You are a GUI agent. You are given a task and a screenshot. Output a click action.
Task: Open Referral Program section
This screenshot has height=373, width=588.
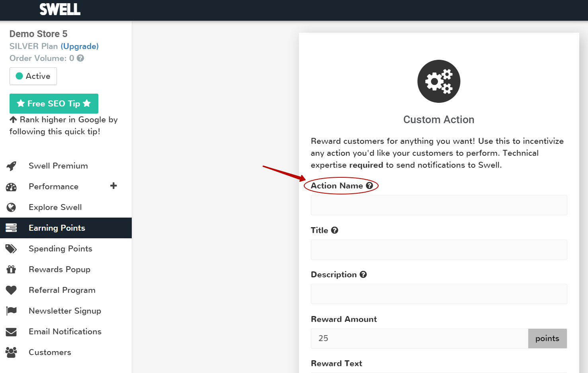[x=66, y=290]
